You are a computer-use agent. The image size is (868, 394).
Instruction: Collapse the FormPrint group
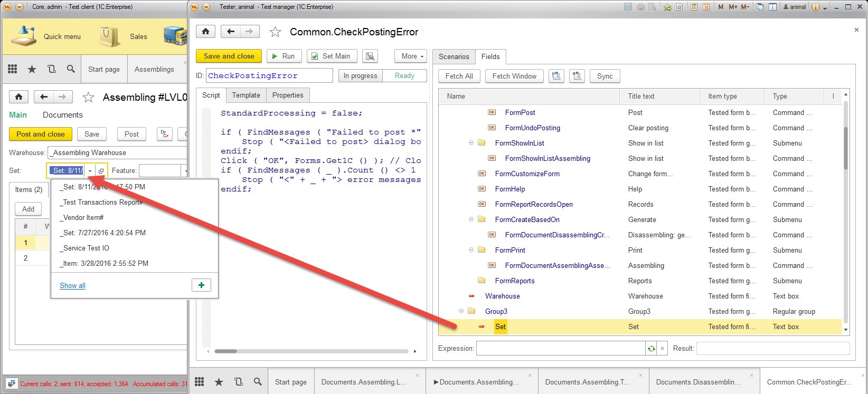click(471, 250)
